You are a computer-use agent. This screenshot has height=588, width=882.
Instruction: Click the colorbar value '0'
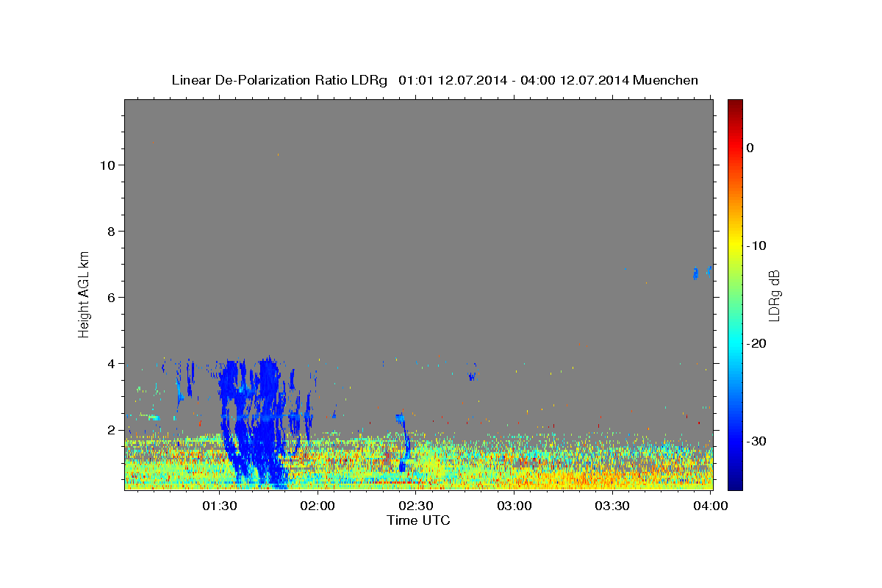[750, 148]
